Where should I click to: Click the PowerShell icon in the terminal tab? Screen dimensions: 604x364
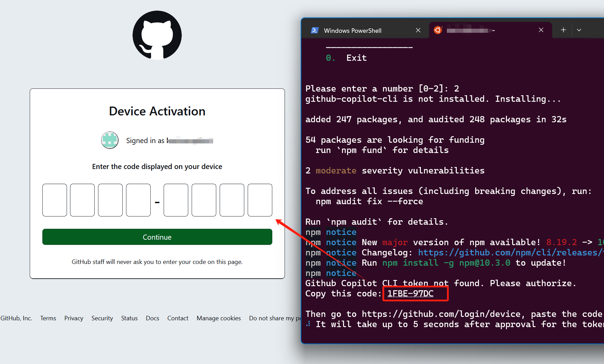point(315,30)
